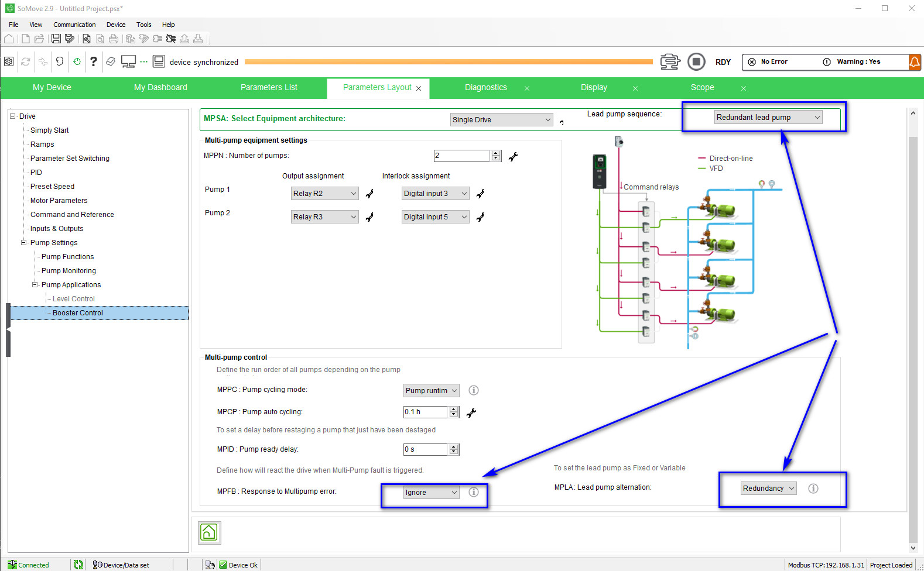Click the motor icon beside the stop button

(670, 61)
